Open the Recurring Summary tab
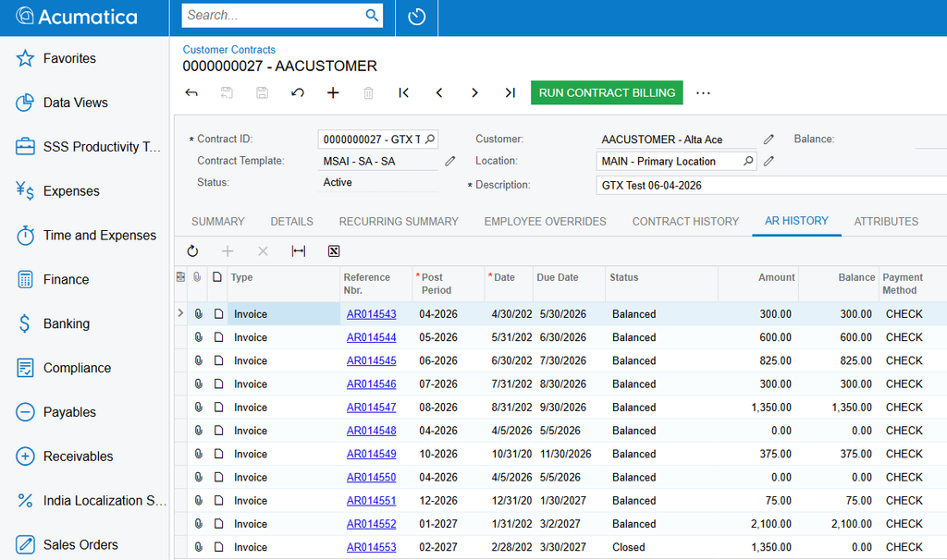 click(399, 222)
